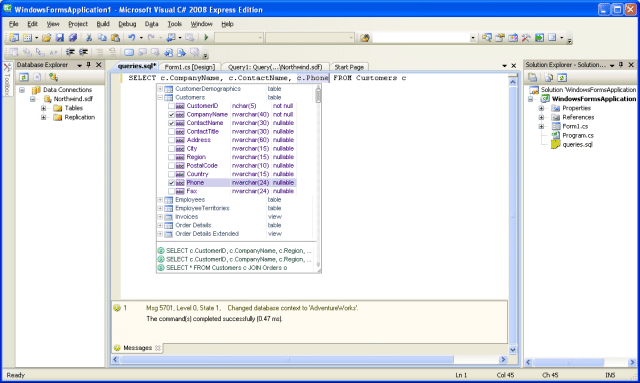This screenshot has height=383, width=640.
Task: Collapse the Customers table node
Action: click(160, 98)
